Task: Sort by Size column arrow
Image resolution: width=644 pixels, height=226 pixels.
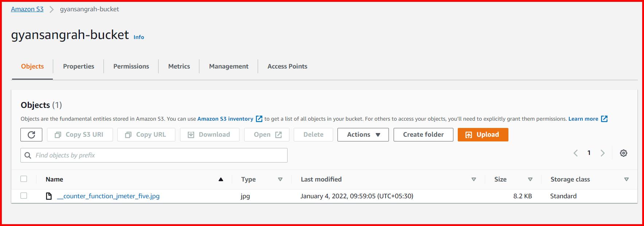Action: [530, 179]
